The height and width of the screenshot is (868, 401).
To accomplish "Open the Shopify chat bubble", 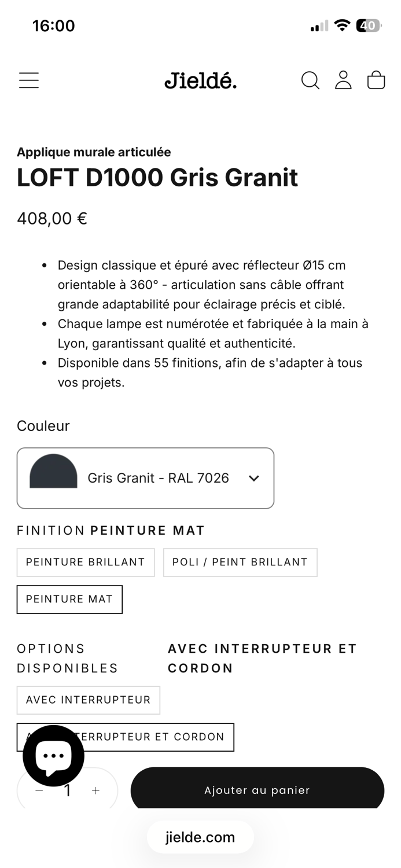I will coord(53,755).
